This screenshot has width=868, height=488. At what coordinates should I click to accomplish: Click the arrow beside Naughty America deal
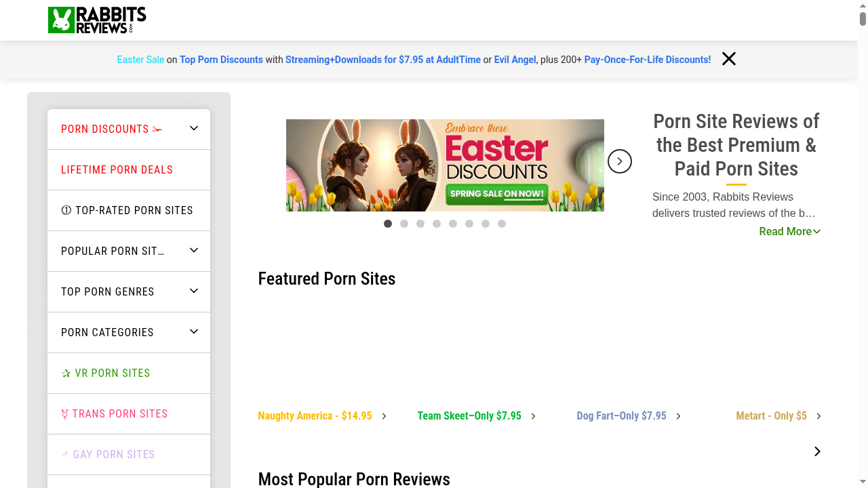point(384,415)
